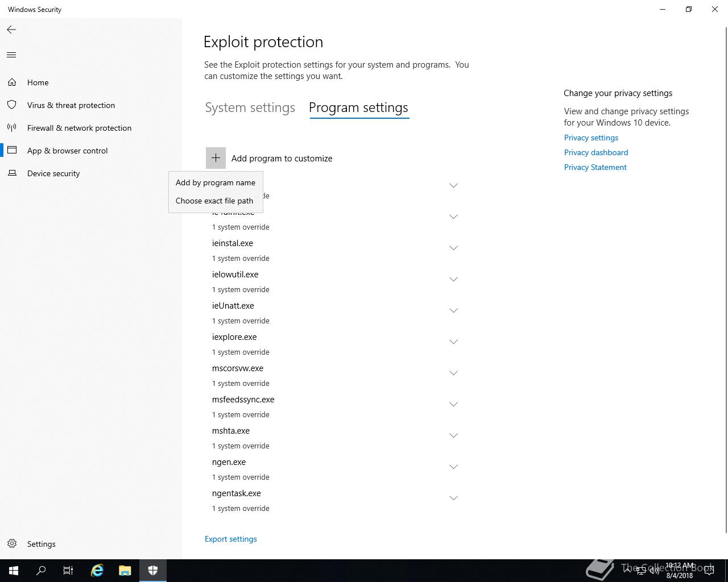This screenshot has height=582, width=728.
Task: Toggle the hamburger navigation menu
Action: coord(11,55)
